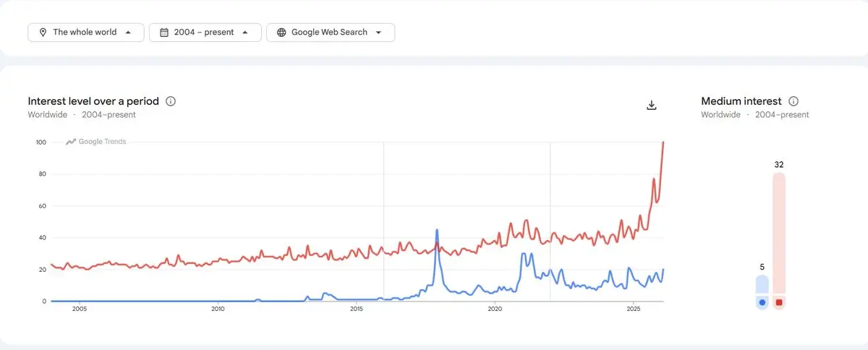Open info icon next to Interest level heading
Screen dimensions: 868x350
point(171,101)
